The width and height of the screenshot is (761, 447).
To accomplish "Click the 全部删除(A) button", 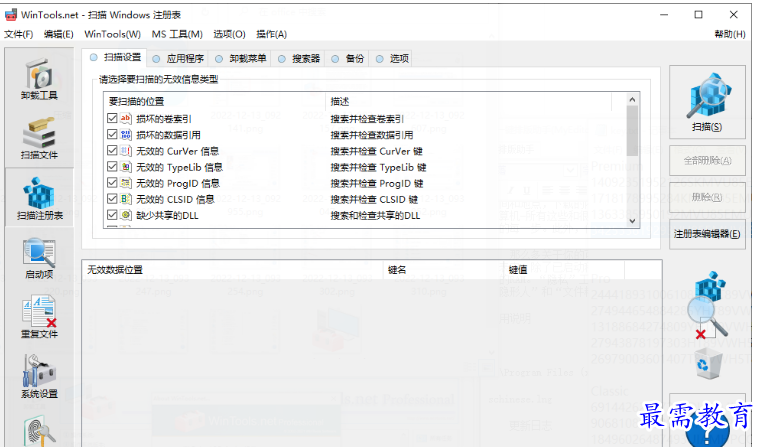I will click(707, 161).
